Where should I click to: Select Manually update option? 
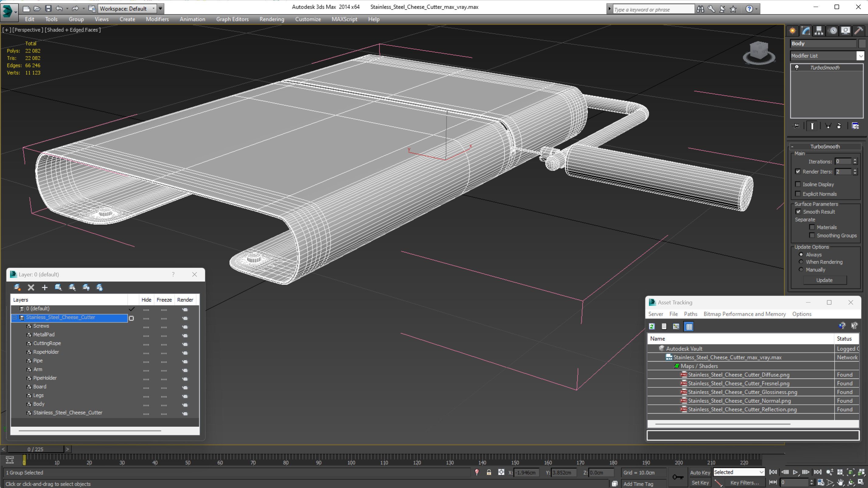click(x=801, y=269)
